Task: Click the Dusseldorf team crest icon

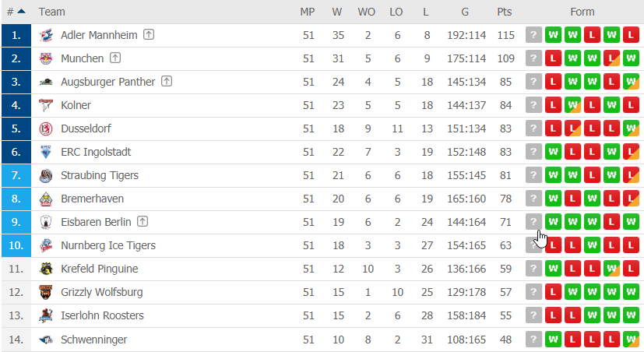Action: click(46, 128)
